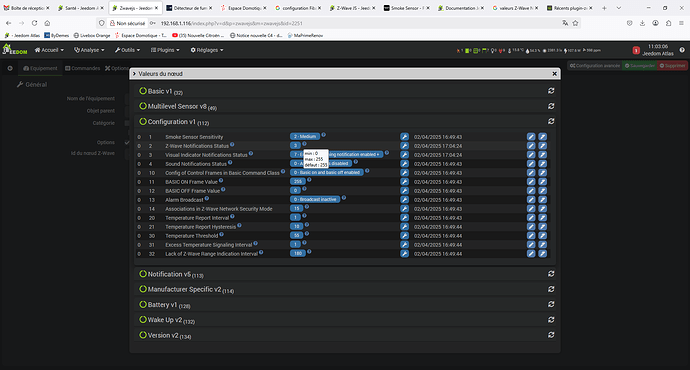Click the '0 - Broadcast inactive' value badge
Image resolution: width=690 pixels, height=370 pixels.
315,199
